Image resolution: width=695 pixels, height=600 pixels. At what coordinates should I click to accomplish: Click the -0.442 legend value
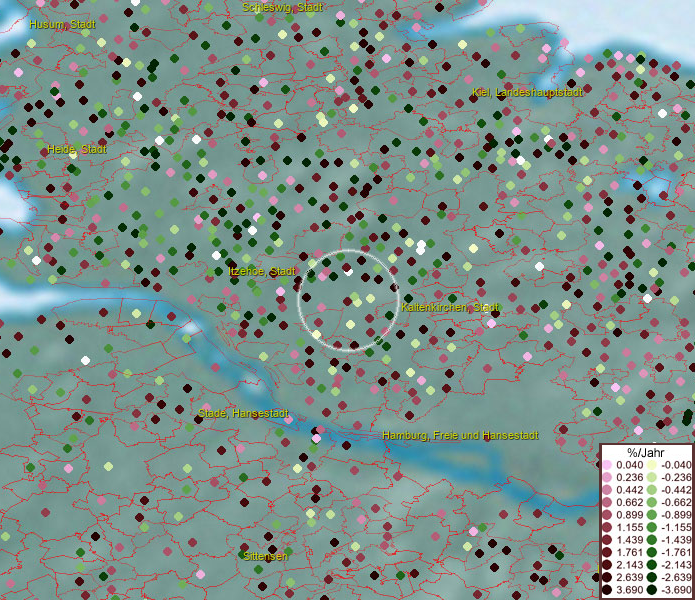click(x=676, y=490)
